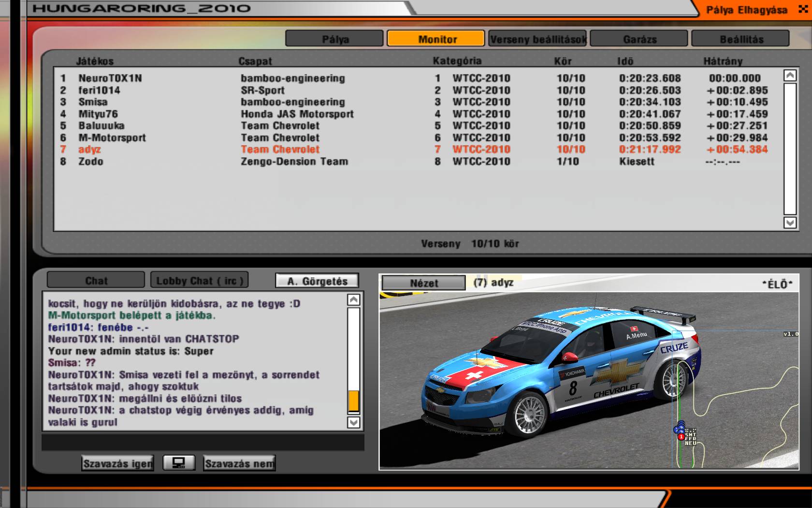The image size is (812, 508).
Task: Open the Beállítás tab
Action: (x=740, y=39)
